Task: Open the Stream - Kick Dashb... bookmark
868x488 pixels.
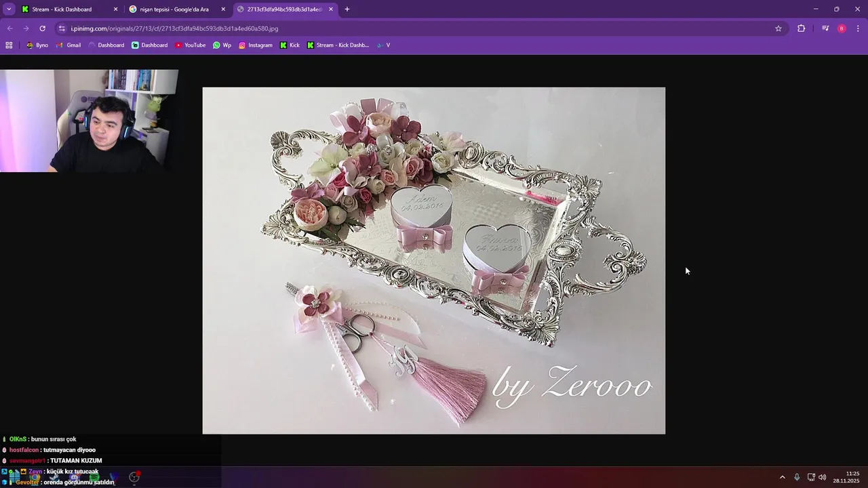Action: click(338, 45)
